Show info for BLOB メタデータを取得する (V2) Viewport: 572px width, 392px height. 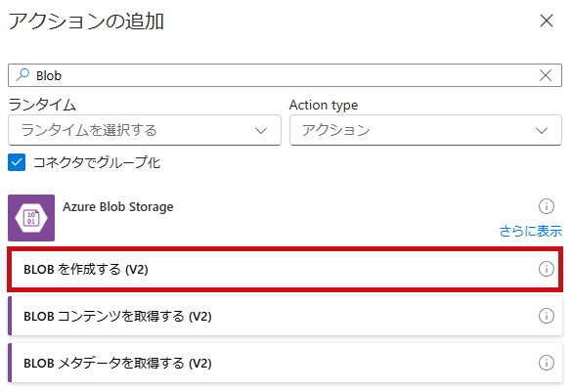(x=547, y=363)
